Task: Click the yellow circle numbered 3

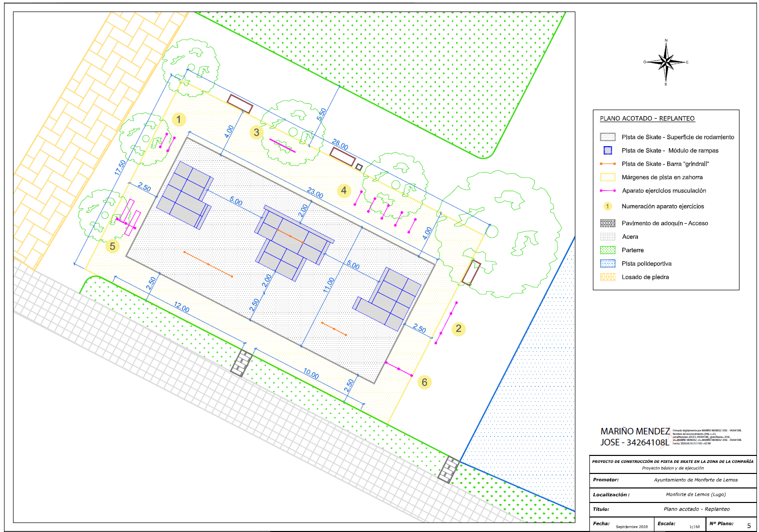Action: 257,133
